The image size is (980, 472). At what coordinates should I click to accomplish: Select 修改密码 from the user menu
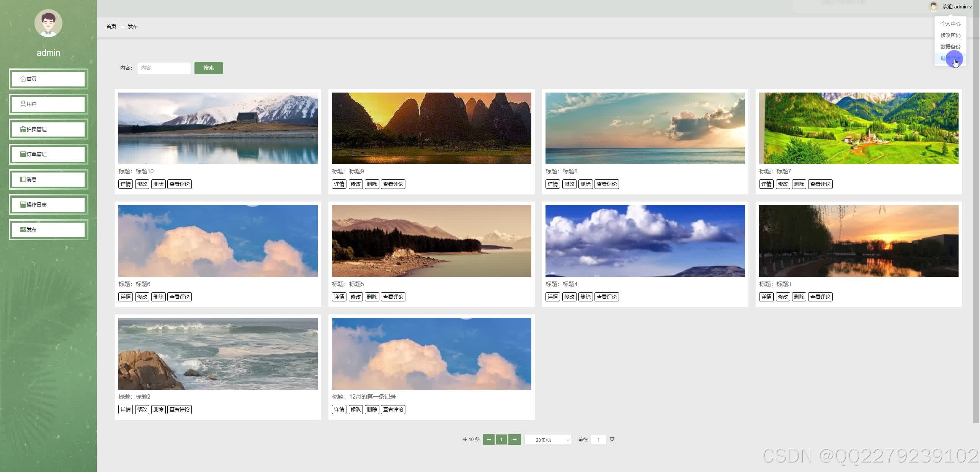950,35
